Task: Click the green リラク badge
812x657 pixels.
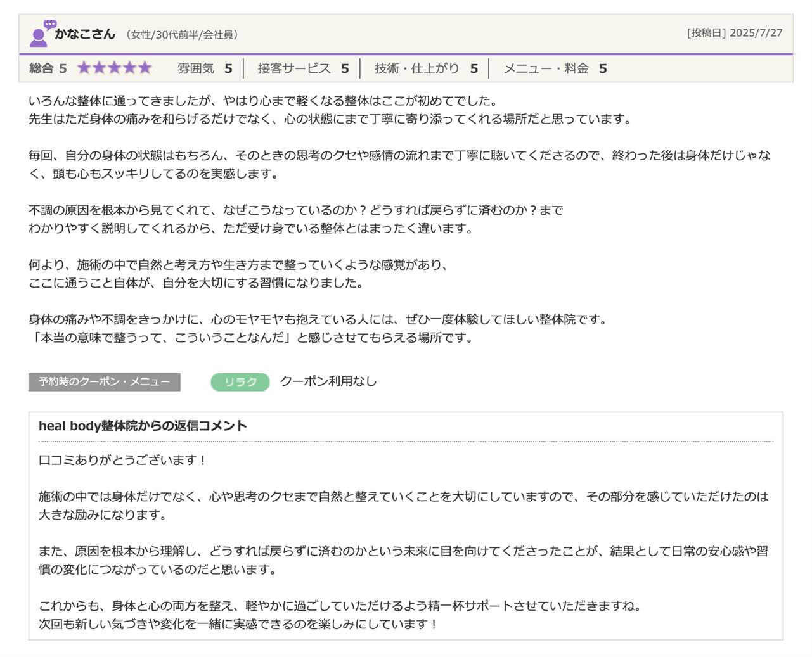Action: 240,382
